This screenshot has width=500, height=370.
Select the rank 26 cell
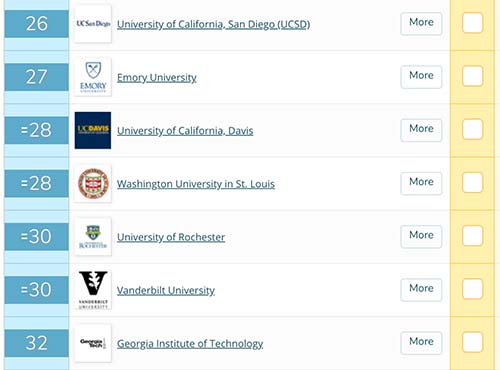(x=37, y=24)
